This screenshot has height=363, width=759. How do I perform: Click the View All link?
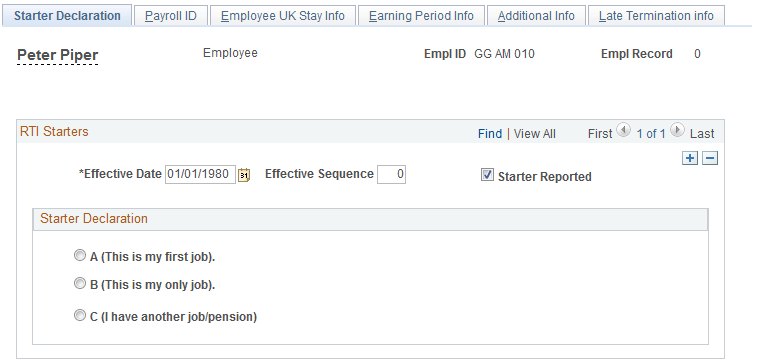pyautogui.click(x=534, y=134)
